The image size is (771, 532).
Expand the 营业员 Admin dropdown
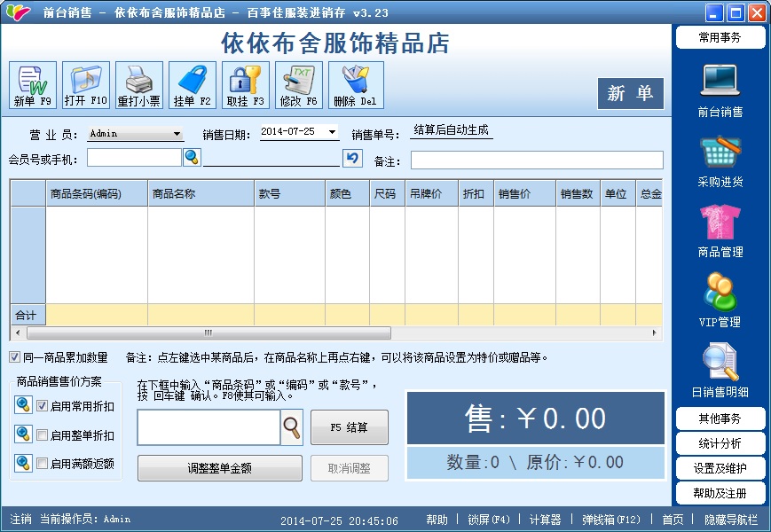(177, 134)
